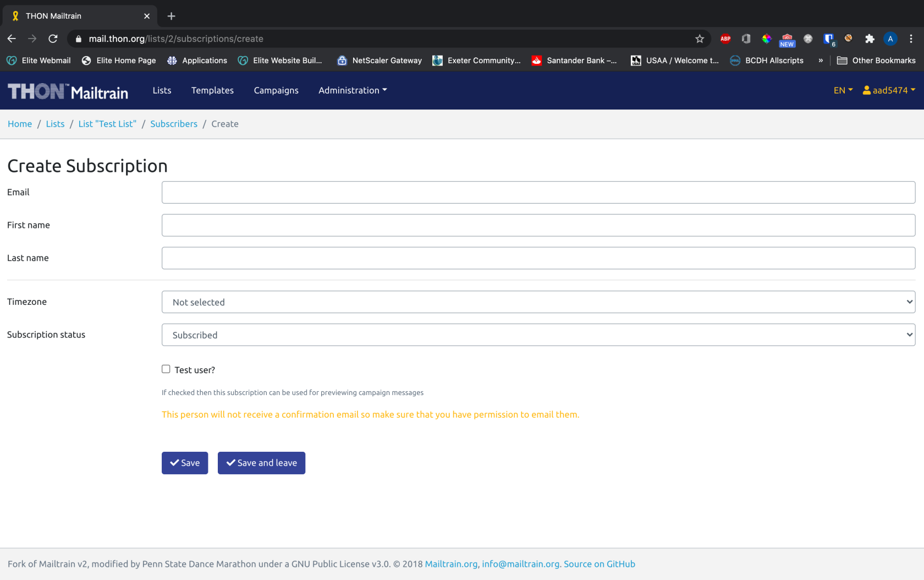Image resolution: width=924 pixels, height=580 pixels.
Task: Open Mailtrain.org footer link
Action: (451, 564)
